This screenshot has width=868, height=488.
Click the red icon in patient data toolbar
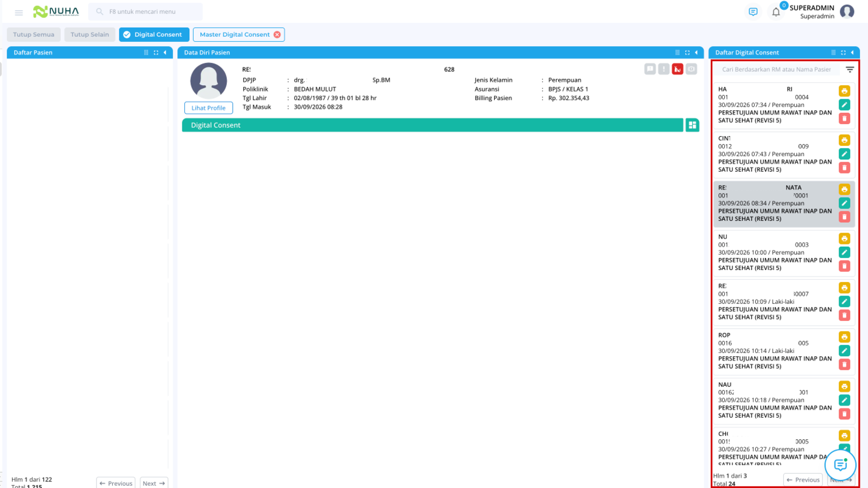(x=678, y=69)
